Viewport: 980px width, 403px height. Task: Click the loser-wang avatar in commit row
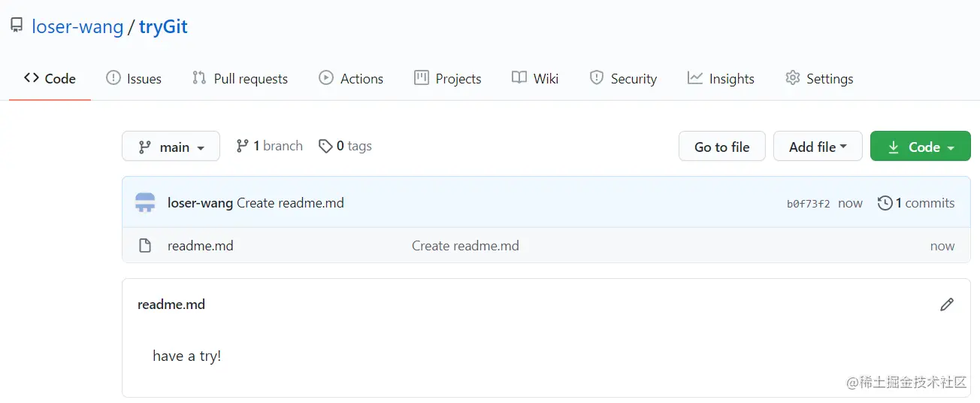click(x=145, y=203)
